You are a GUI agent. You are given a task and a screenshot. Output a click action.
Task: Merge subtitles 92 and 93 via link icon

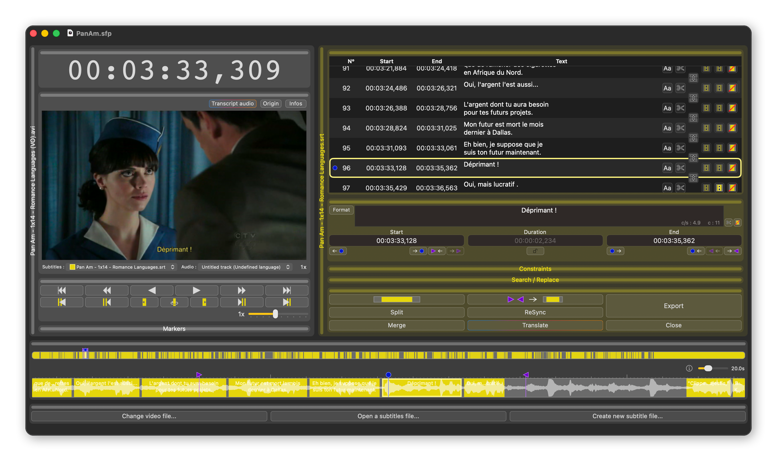coord(693,98)
